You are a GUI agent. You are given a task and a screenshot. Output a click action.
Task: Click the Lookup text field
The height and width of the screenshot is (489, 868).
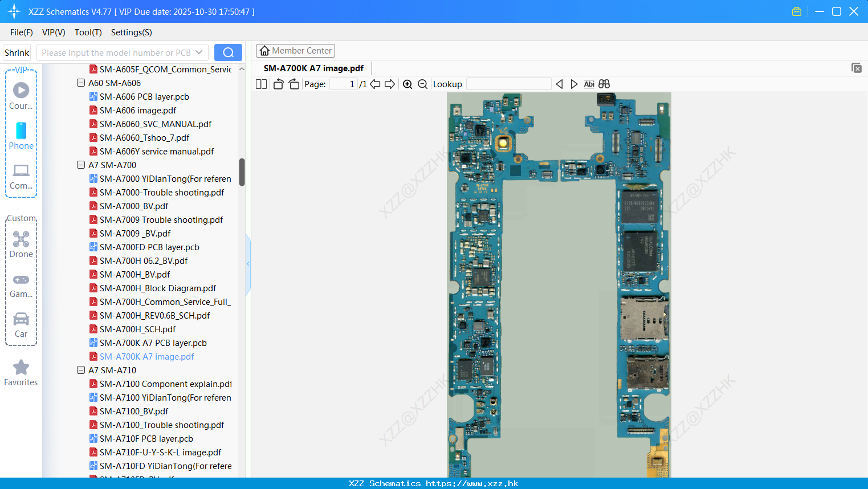[x=509, y=84]
